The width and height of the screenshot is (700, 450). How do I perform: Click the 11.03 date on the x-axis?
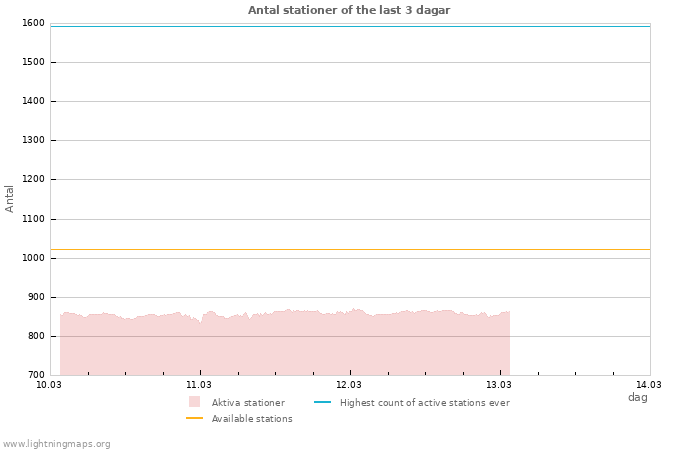point(199,385)
